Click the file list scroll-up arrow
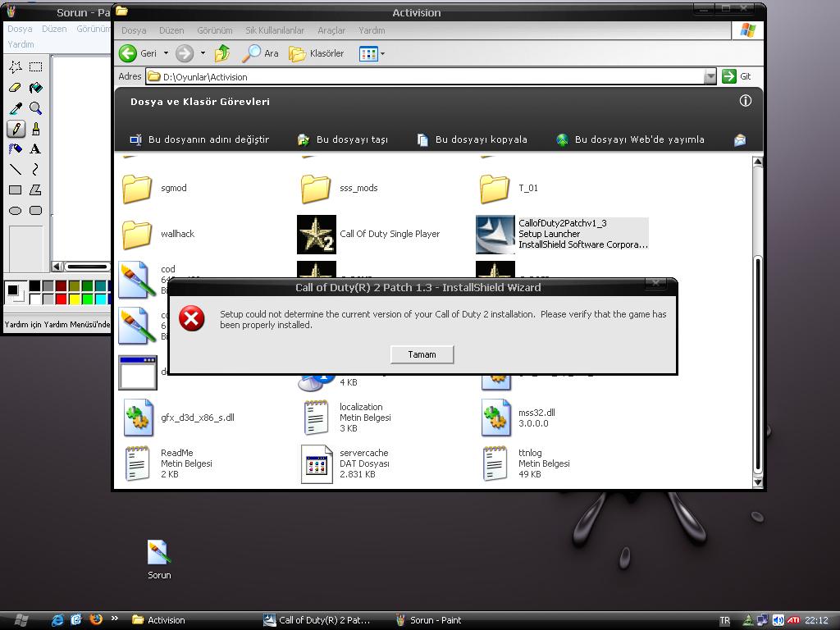The image size is (840, 630). [x=757, y=162]
